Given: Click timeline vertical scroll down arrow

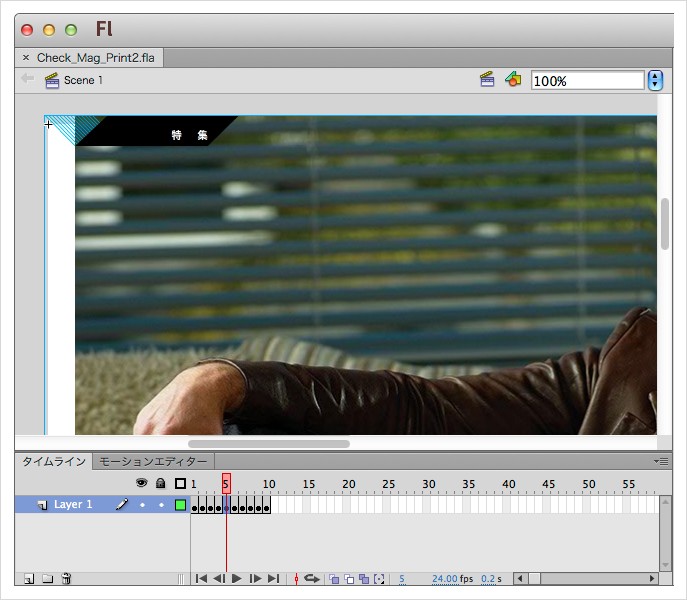Looking at the screenshot, I should (x=665, y=565).
